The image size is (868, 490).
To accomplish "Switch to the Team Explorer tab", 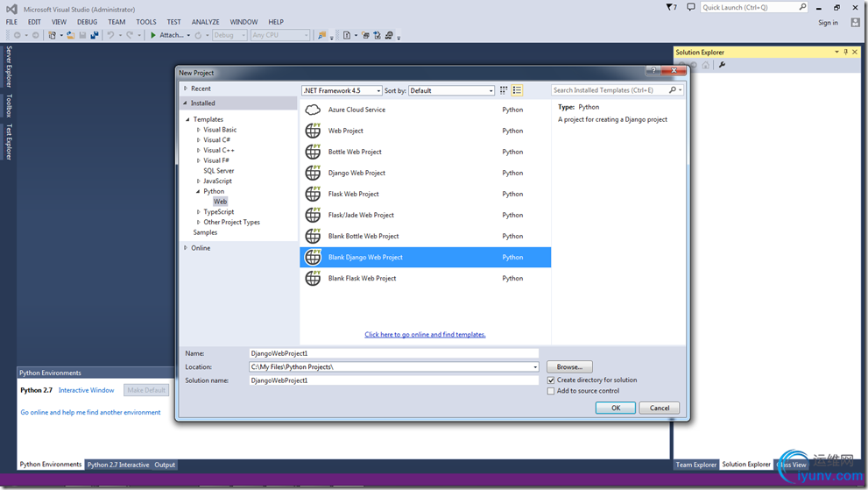I will [695, 465].
